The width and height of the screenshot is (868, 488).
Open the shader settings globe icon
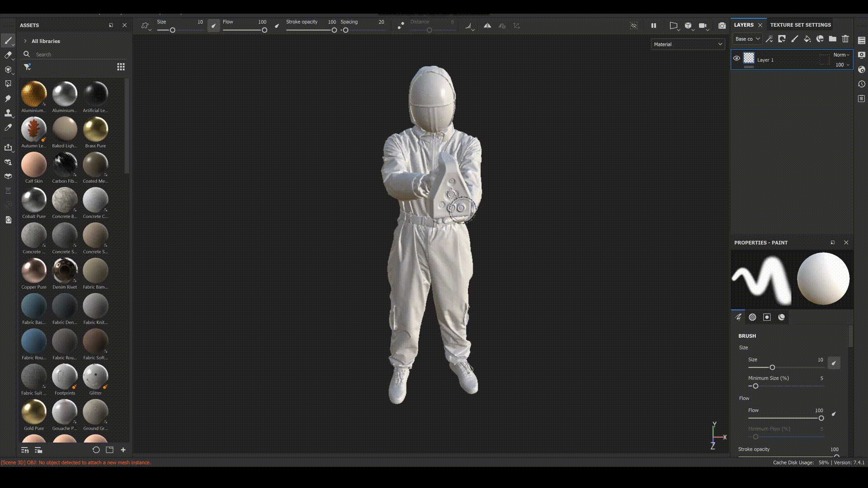click(x=862, y=70)
